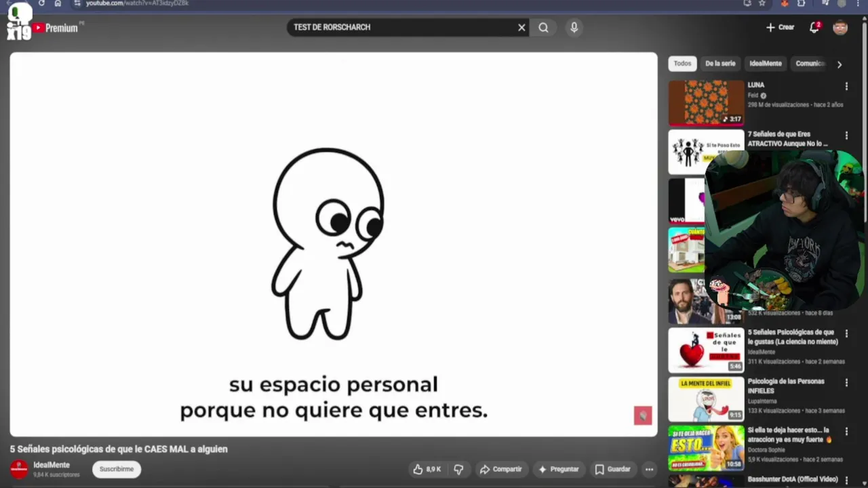Select the De la serie chip
This screenshot has width=868, height=488.
(x=720, y=64)
